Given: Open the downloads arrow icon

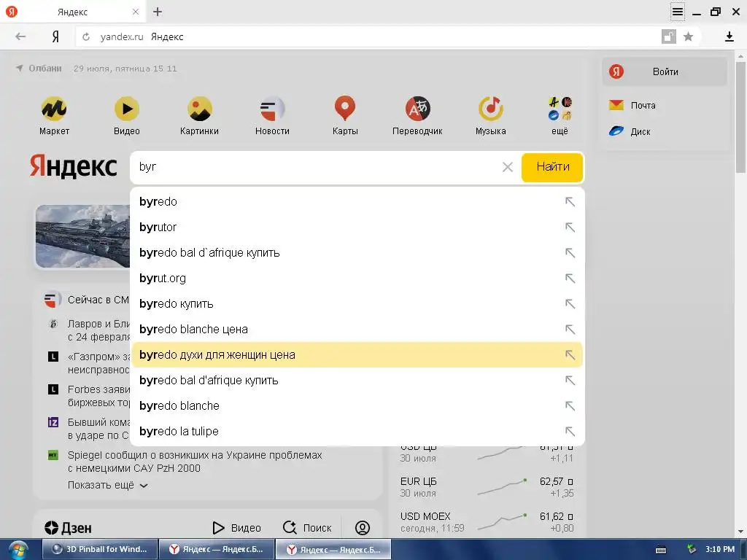Looking at the screenshot, I should pyautogui.click(x=729, y=36).
